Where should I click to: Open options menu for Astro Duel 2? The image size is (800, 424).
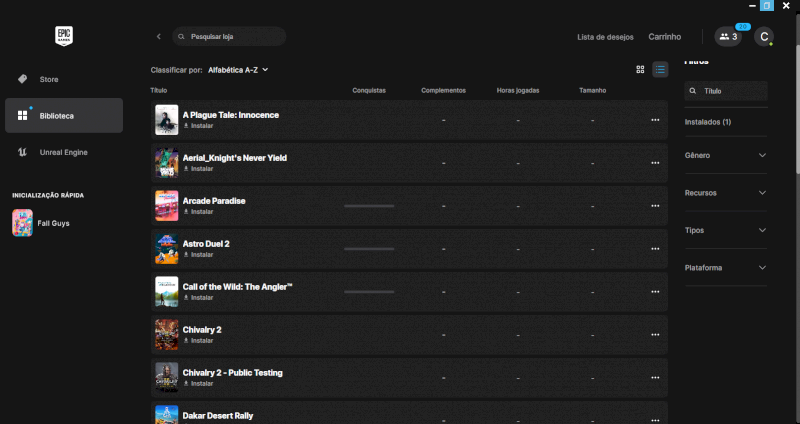655,249
